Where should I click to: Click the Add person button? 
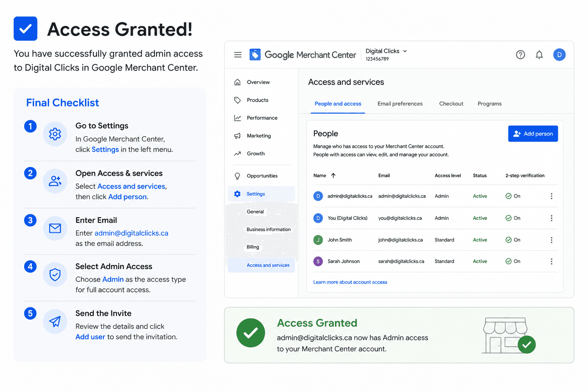click(533, 134)
